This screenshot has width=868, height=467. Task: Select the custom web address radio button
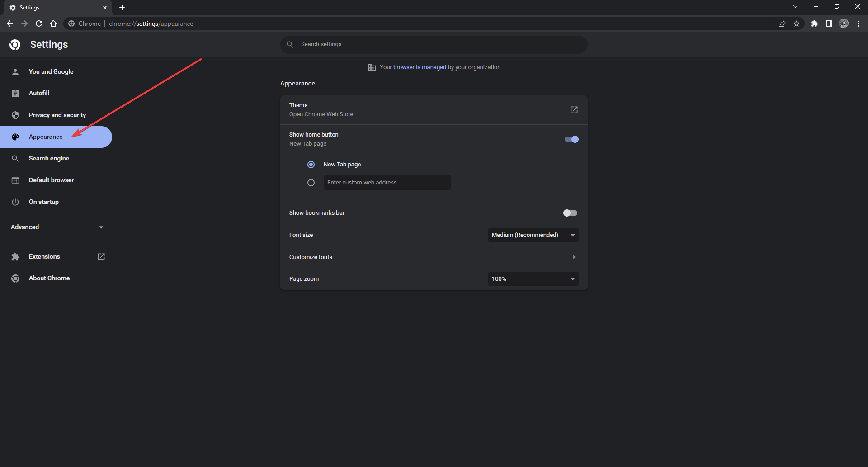point(311,183)
